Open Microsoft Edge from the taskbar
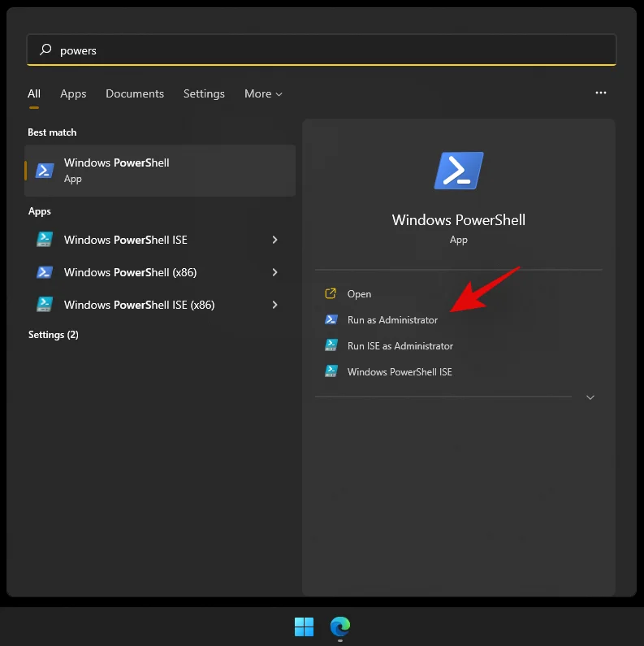 [340, 626]
